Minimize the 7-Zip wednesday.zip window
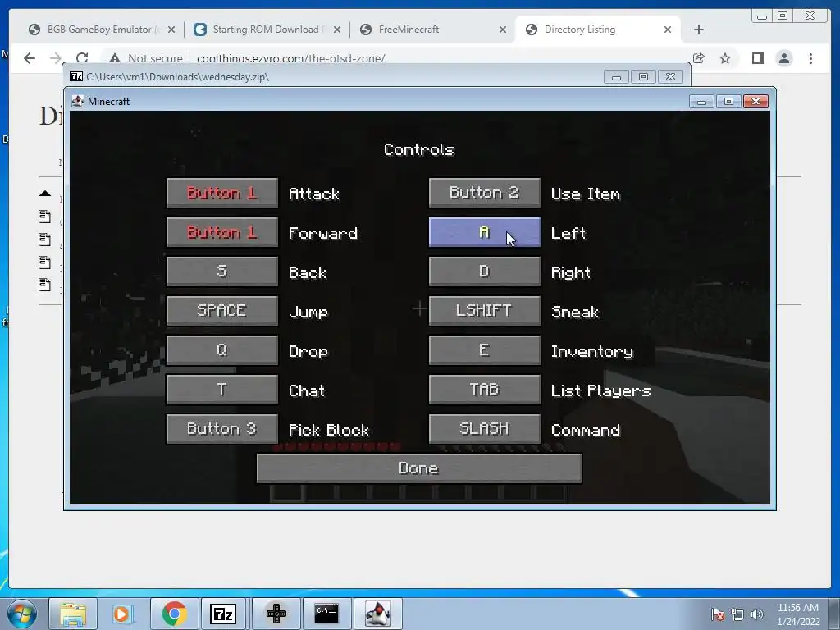840x630 pixels. (x=616, y=76)
